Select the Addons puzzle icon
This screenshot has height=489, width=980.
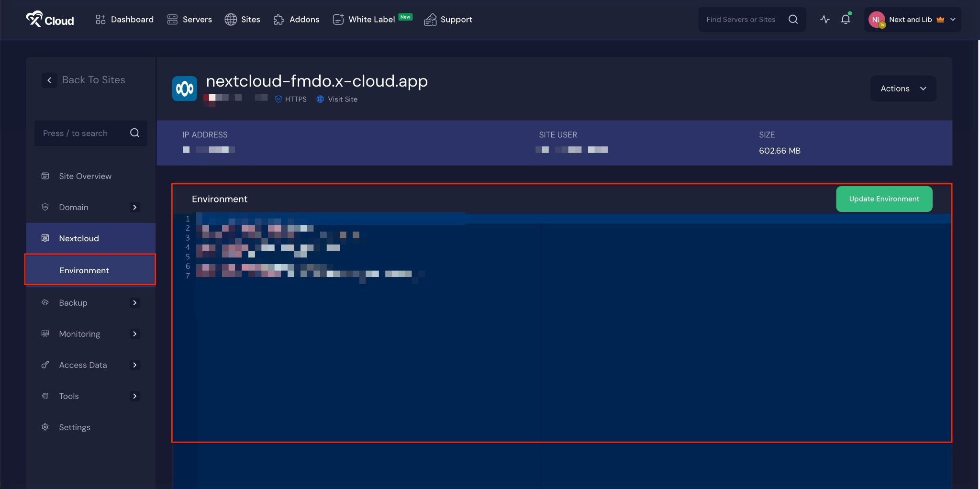click(278, 20)
